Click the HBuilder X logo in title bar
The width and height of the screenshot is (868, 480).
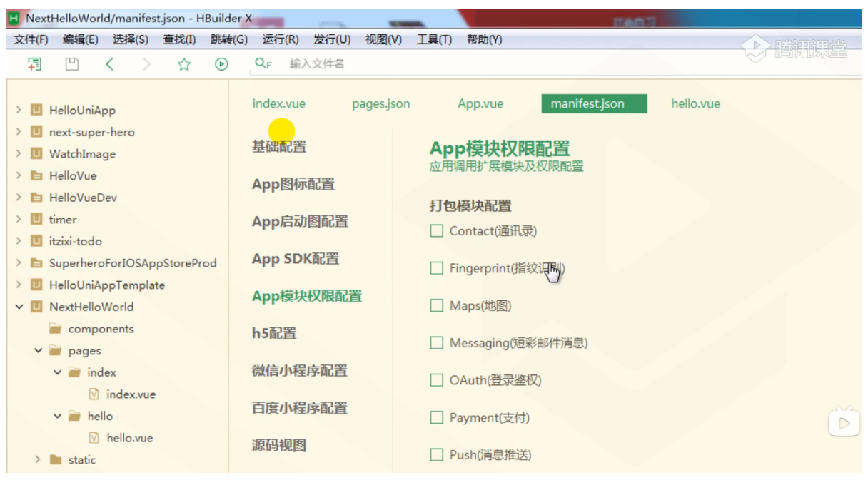coord(14,18)
